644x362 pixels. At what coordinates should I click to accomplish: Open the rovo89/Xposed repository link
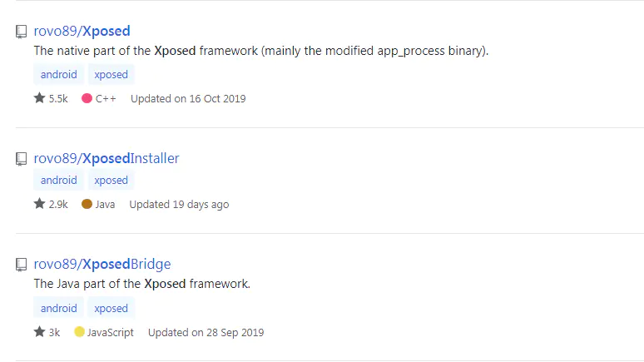point(82,32)
